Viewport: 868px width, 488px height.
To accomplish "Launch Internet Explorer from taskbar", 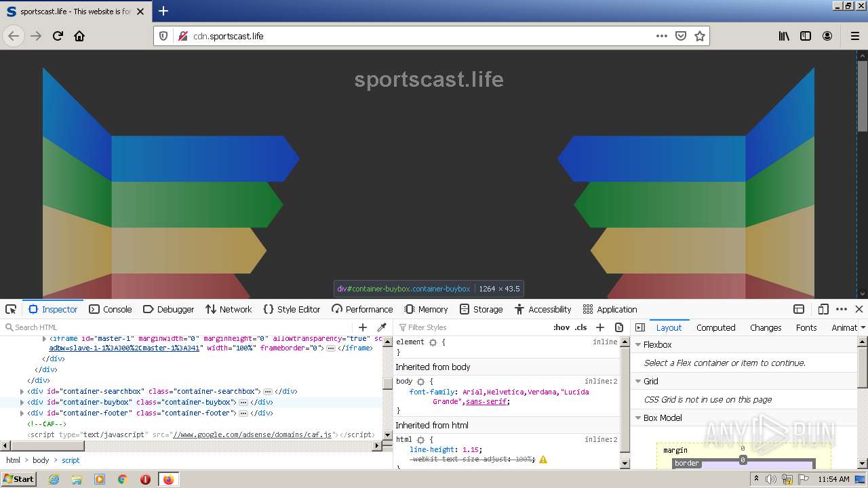I will 54,479.
